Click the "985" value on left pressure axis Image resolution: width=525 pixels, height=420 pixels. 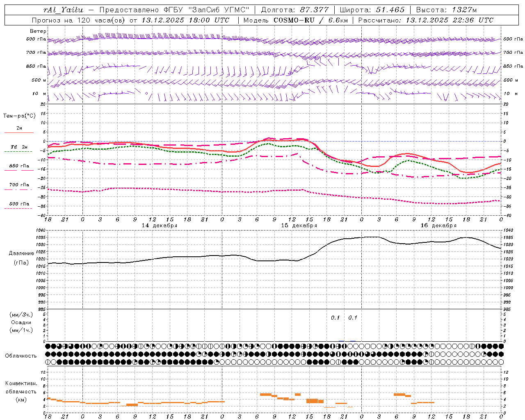[43, 309]
